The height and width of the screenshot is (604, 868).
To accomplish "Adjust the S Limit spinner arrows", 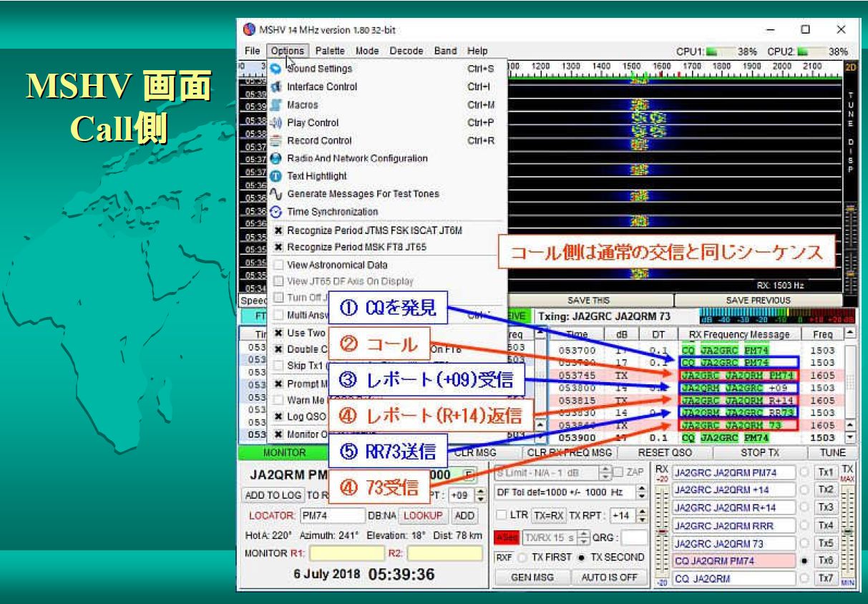I will 605,473.
